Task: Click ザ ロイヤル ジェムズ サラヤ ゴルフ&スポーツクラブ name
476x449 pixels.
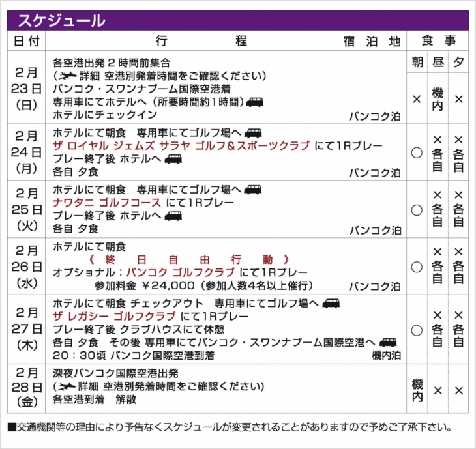Action: point(181,145)
